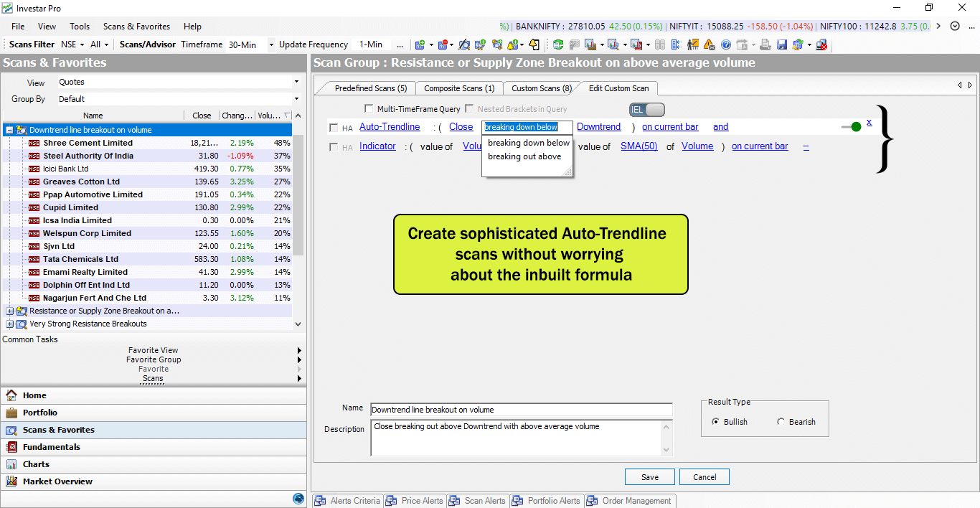Toggle the IEL switch
Image resolution: width=980 pixels, height=508 pixels.
pyautogui.click(x=647, y=110)
